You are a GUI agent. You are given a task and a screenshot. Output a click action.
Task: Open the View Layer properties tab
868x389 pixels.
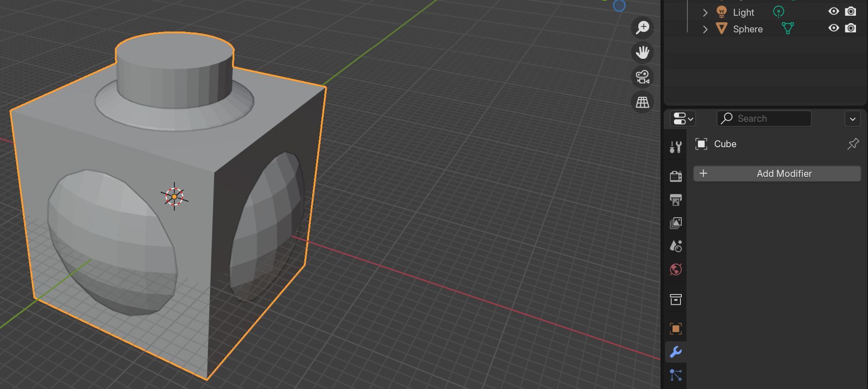676,223
